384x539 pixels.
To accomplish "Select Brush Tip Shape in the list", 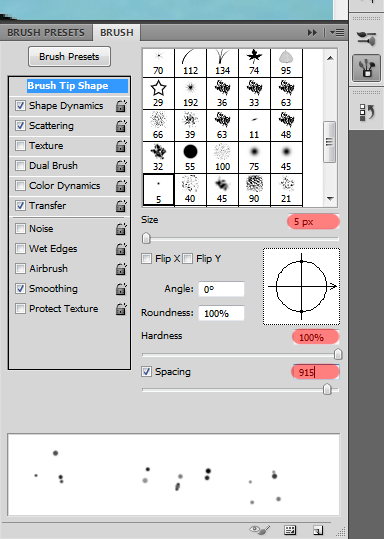I will pyautogui.click(x=68, y=86).
